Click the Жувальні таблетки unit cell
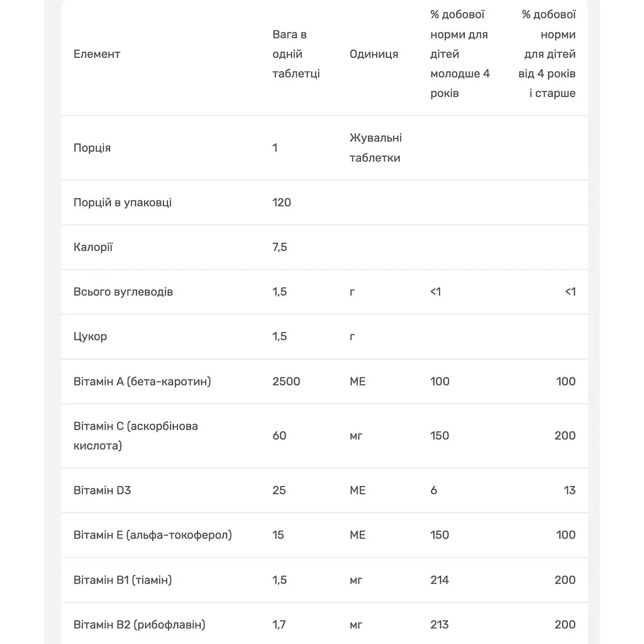Viewport: 644px width, 644px height. pos(375,148)
